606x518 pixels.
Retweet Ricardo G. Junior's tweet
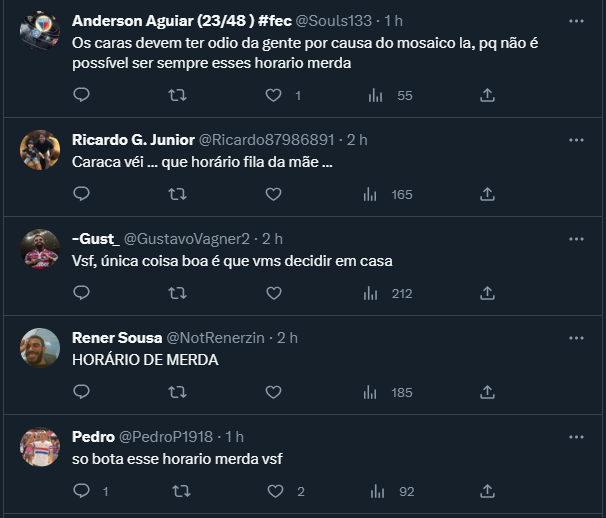pos(177,194)
